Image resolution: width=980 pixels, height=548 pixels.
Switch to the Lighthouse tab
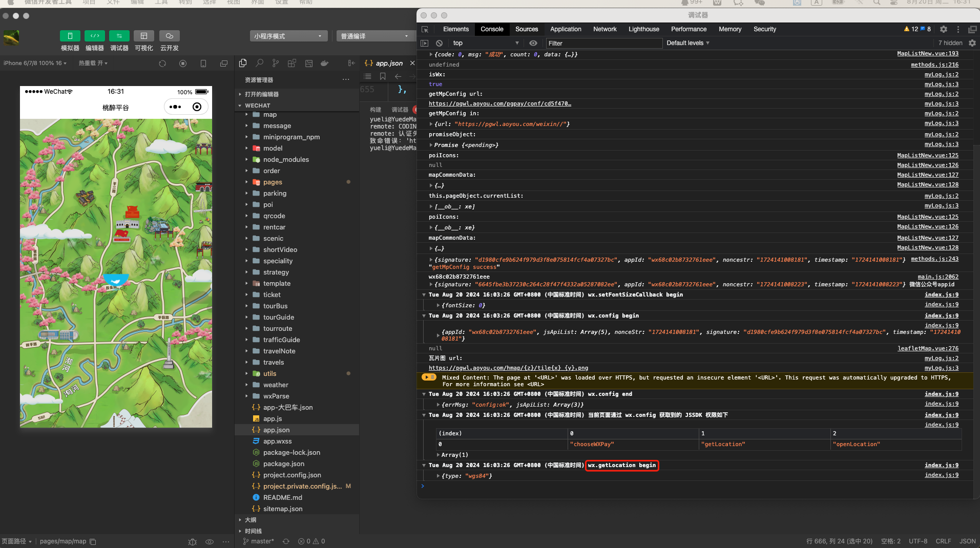pos(644,29)
